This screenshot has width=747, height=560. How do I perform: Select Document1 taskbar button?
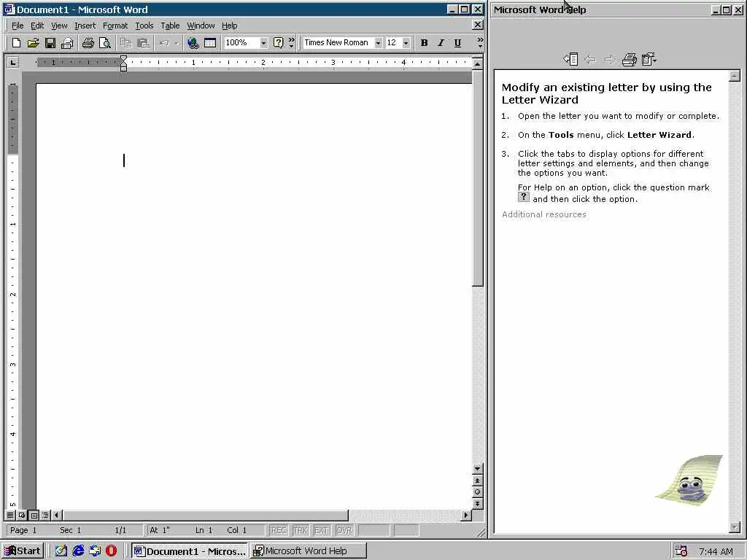click(x=190, y=551)
